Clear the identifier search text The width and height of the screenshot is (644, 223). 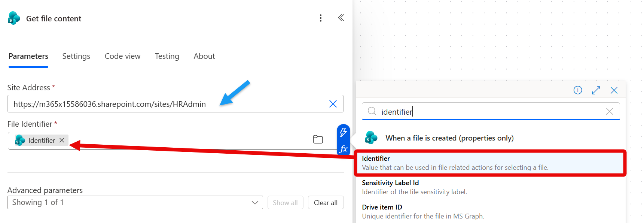click(609, 111)
